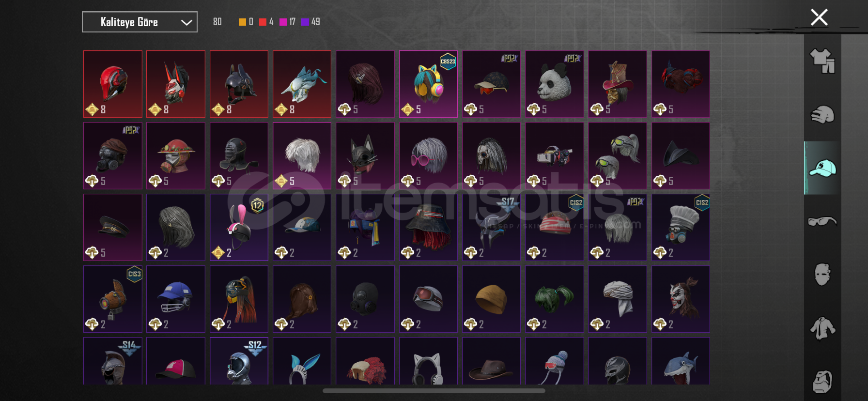Select the chef hat CIS2 item
The height and width of the screenshot is (401, 868).
point(681,227)
